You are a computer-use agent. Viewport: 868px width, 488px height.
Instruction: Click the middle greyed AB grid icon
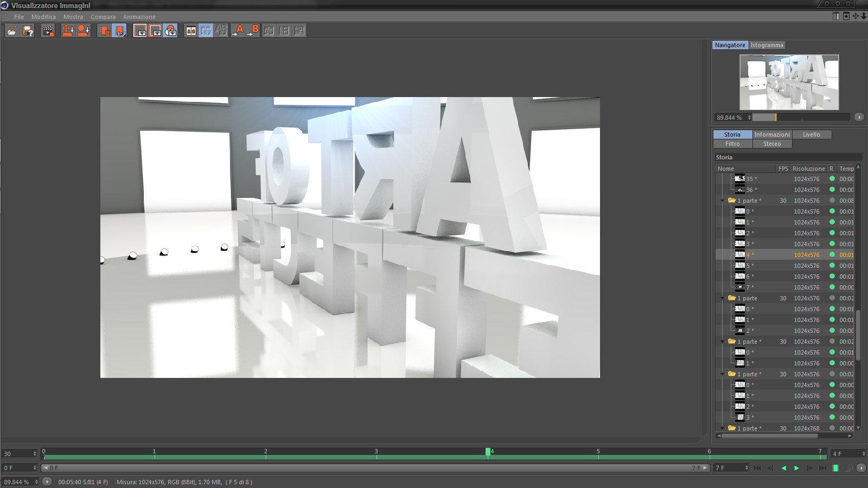pyautogui.click(x=284, y=31)
